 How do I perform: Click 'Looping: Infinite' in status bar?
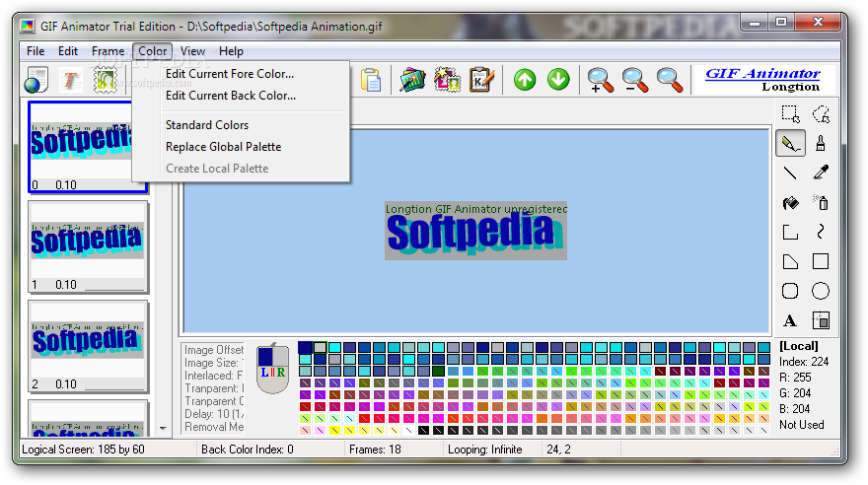pyautogui.click(x=485, y=450)
